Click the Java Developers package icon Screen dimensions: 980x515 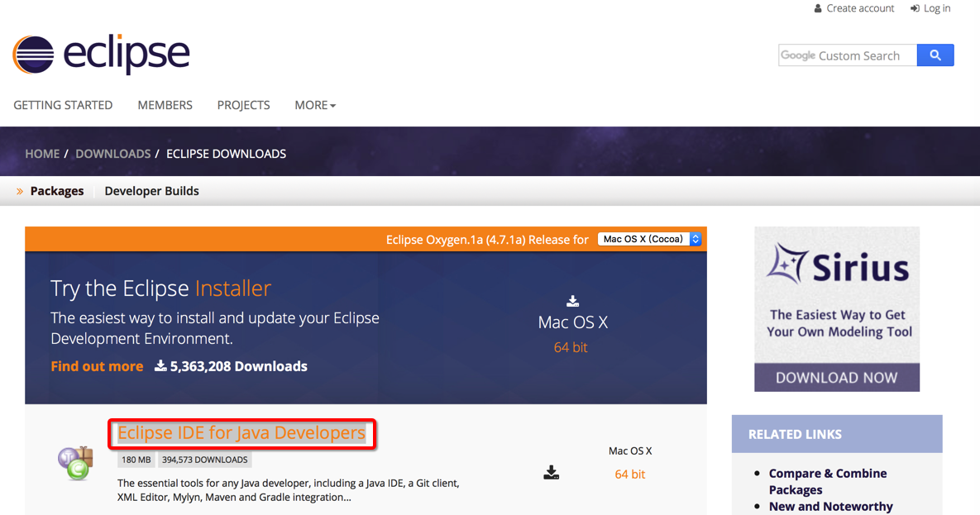tap(75, 463)
